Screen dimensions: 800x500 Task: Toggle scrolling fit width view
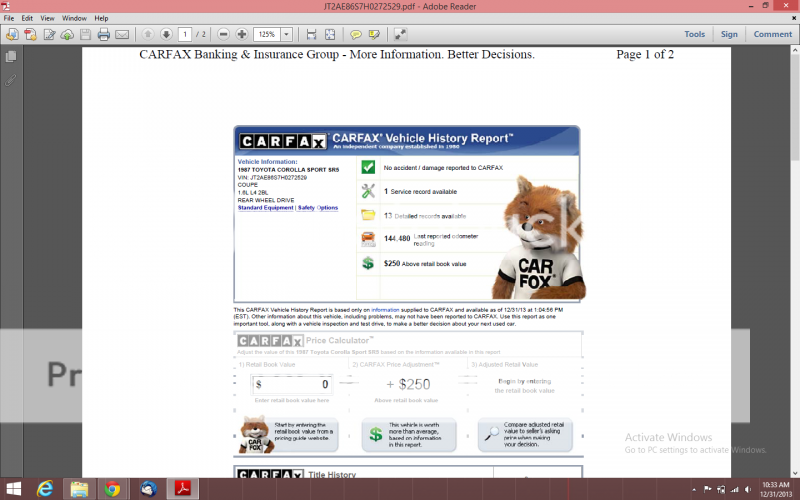pos(312,34)
